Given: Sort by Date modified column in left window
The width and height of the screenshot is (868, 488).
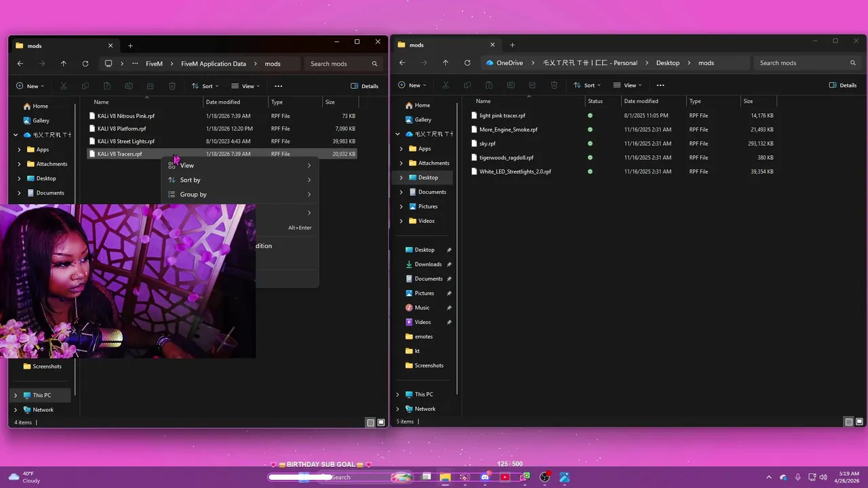Looking at the screenshot, I should pyautogui.click(x=236, y=102).
